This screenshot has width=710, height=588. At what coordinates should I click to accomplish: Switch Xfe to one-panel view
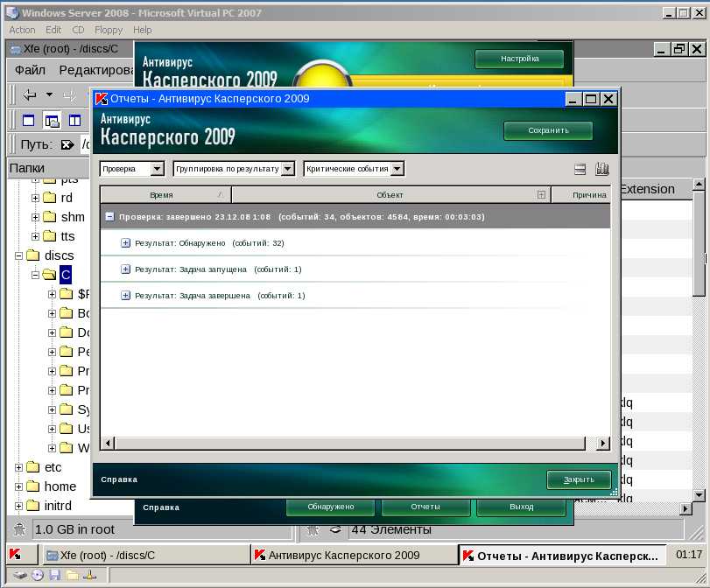(x=29, y=121)
